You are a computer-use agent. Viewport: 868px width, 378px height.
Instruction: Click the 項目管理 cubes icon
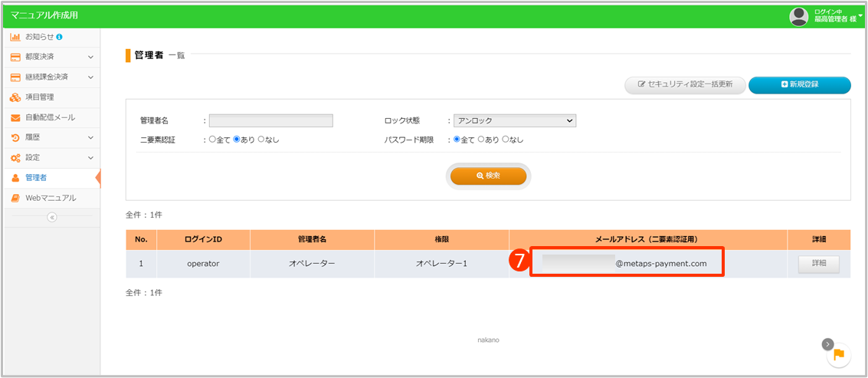pos(15,97)
